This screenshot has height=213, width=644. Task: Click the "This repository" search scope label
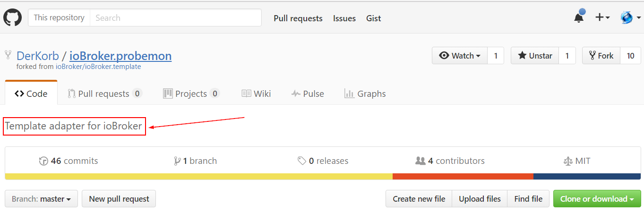(x=59, y=18)
